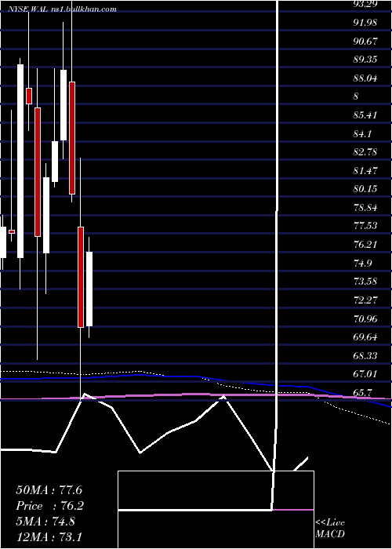
Task: Click the 78.84 price axis label
Action: [365, 207]
